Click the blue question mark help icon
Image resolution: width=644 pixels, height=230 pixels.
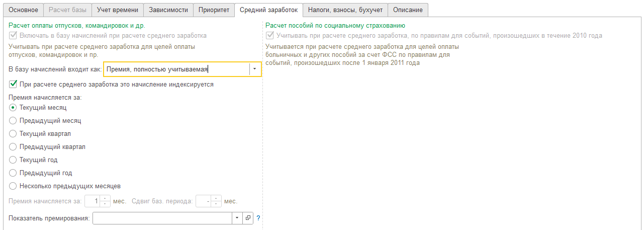(x=258, y=218)
